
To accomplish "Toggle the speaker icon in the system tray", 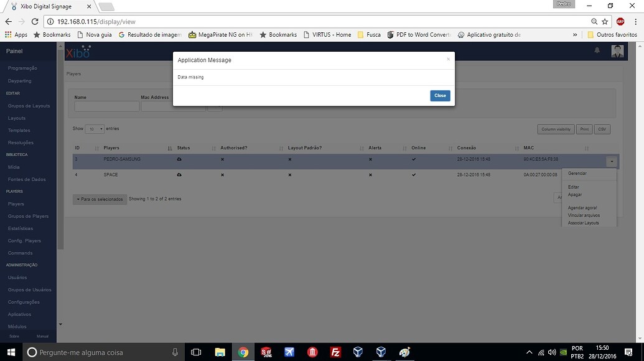I will pos(552,352).
